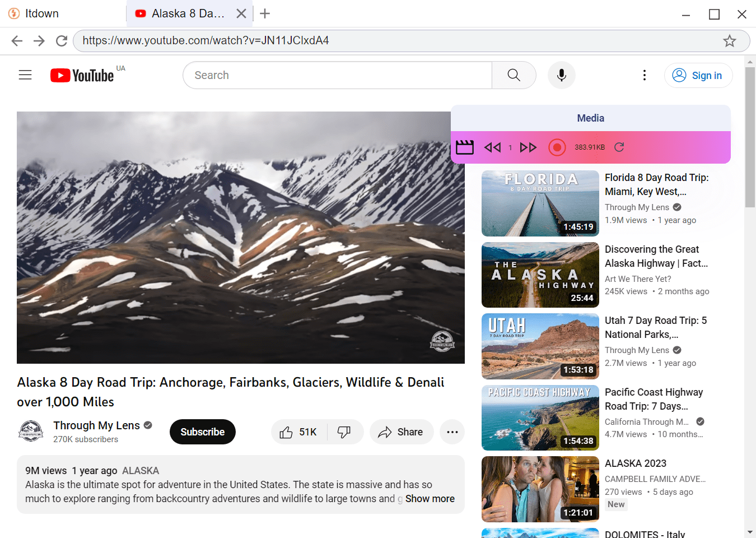
Task: Click the page vertical scrollbar thumb
Action: [750, 137]
